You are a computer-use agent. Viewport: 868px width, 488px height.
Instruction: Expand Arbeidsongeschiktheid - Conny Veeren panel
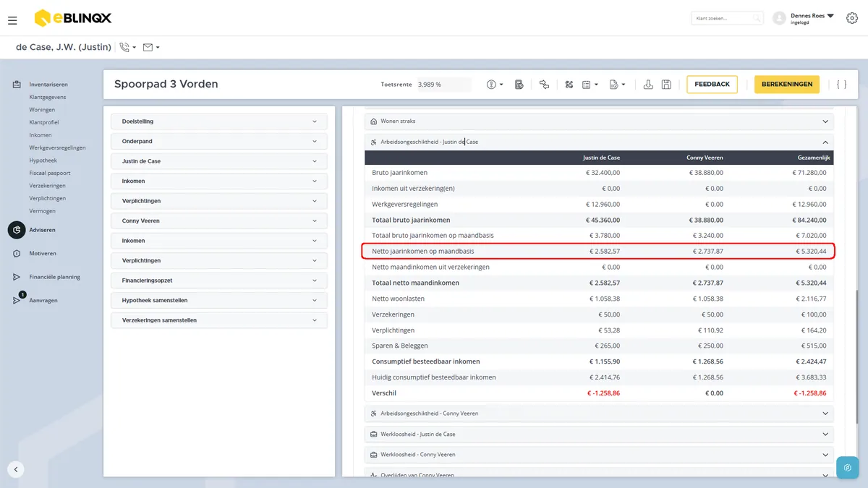(x=599, y=414)
